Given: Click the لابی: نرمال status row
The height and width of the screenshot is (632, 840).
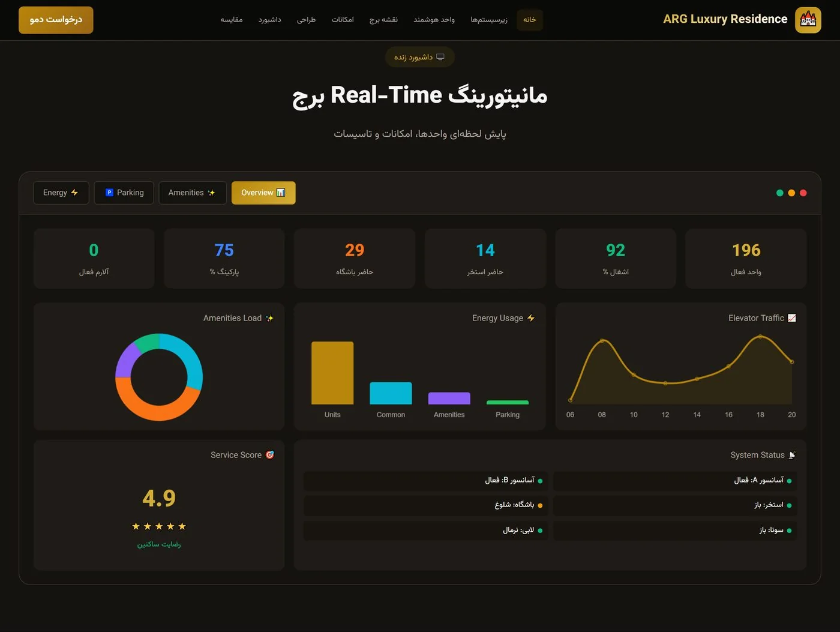Looking at the screenshot, I should 425,531.
